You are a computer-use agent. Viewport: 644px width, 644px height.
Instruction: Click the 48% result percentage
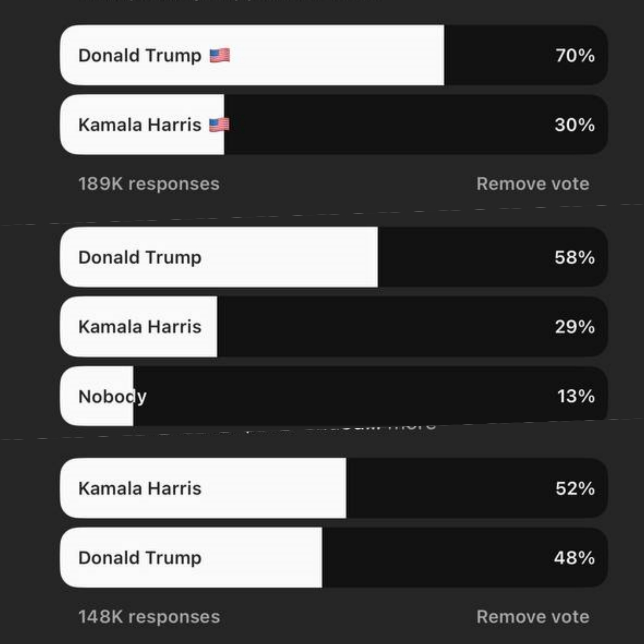pyautogui.click(x=574, y=558)
